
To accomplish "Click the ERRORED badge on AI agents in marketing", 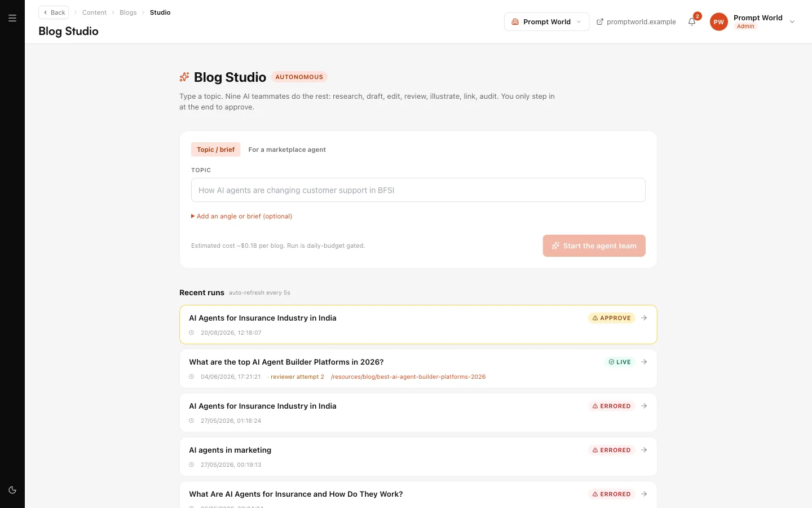I will (612, 450).
